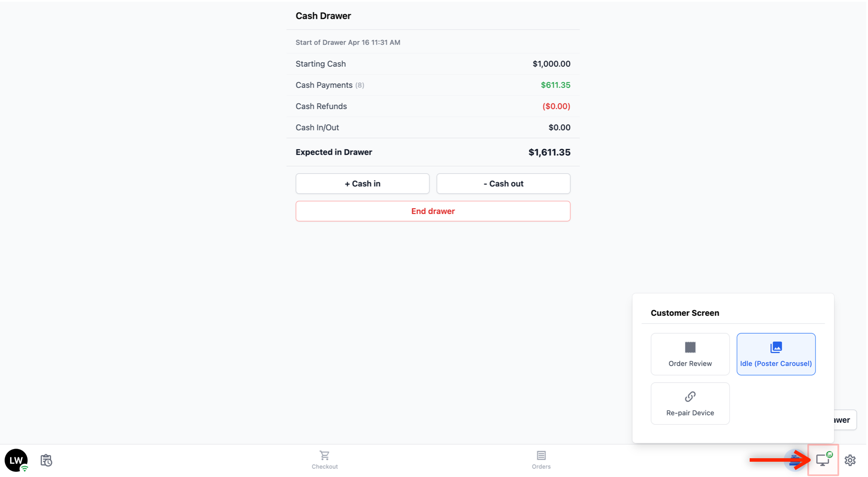The height and width of the screenshot is (477, 868).
Task: Choose Re-pair Device link option
Action: pyautogui.click(x=690, y=403)
